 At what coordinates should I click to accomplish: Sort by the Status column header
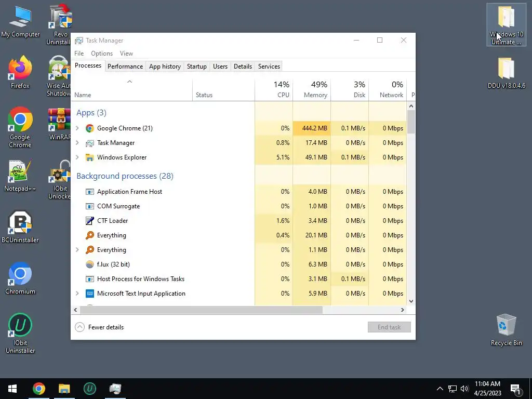point(223,90)
